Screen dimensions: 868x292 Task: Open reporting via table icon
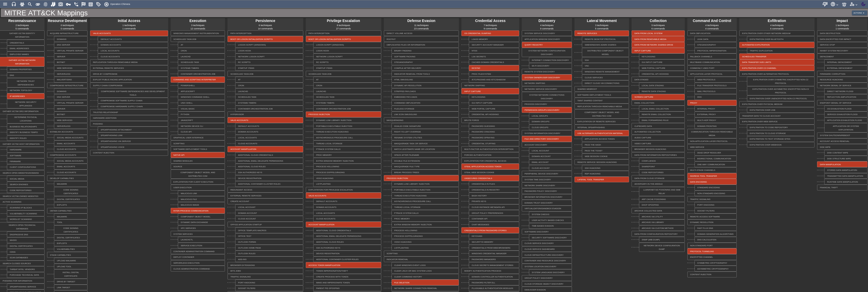click(x=91, y=4)
